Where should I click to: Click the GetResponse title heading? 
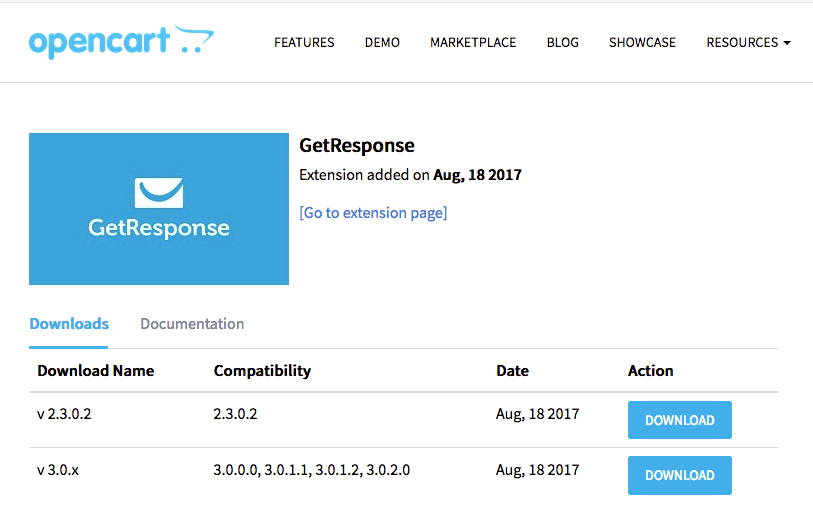(357, 146)
